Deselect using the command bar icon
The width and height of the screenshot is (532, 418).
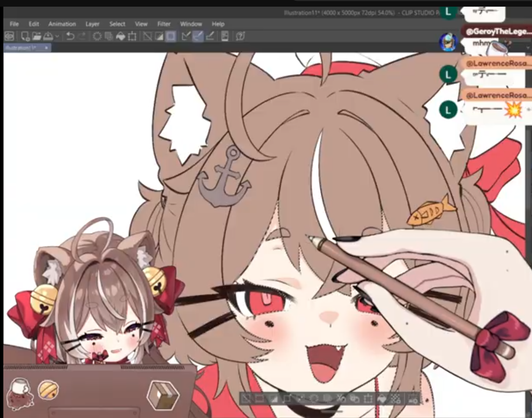tap(147, 37)
